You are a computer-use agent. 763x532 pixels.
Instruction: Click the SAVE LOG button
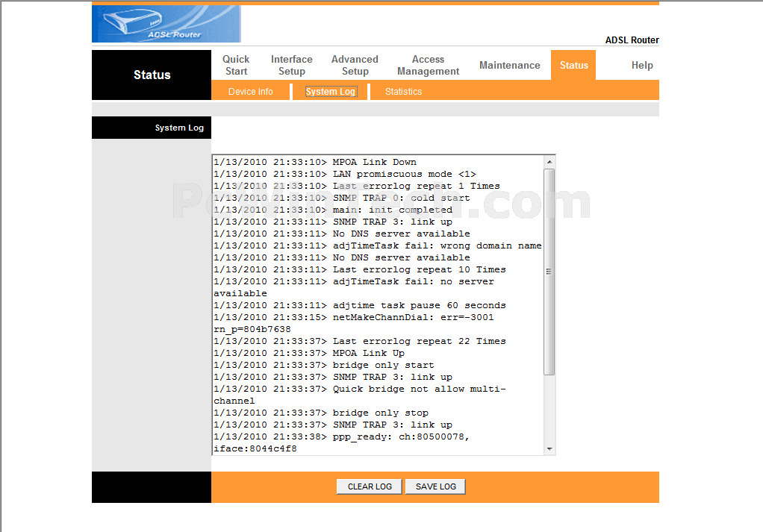coord(435,486)
